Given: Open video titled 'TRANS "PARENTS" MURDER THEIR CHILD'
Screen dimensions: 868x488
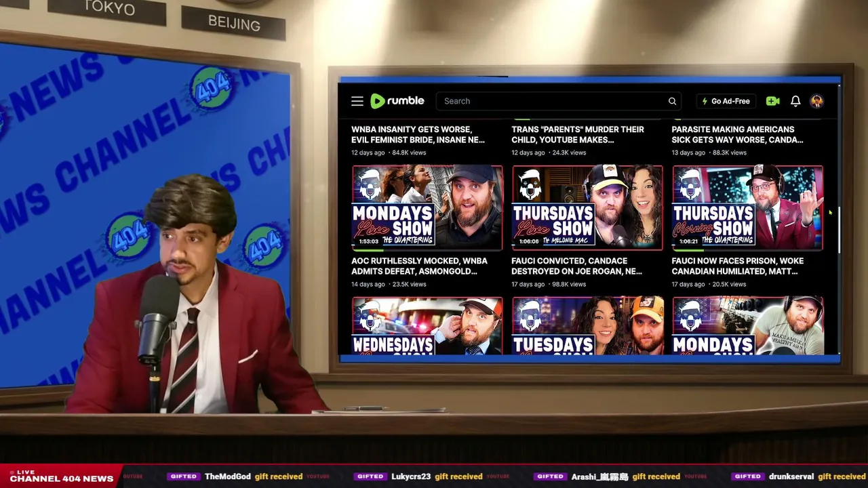Looking at the screenshot, I should coord(578,134).
